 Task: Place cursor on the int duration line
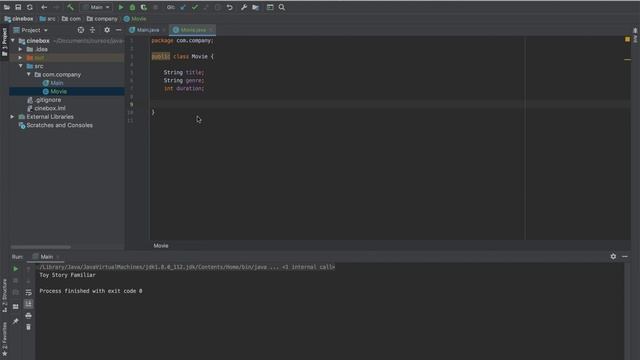pos(184,88)
